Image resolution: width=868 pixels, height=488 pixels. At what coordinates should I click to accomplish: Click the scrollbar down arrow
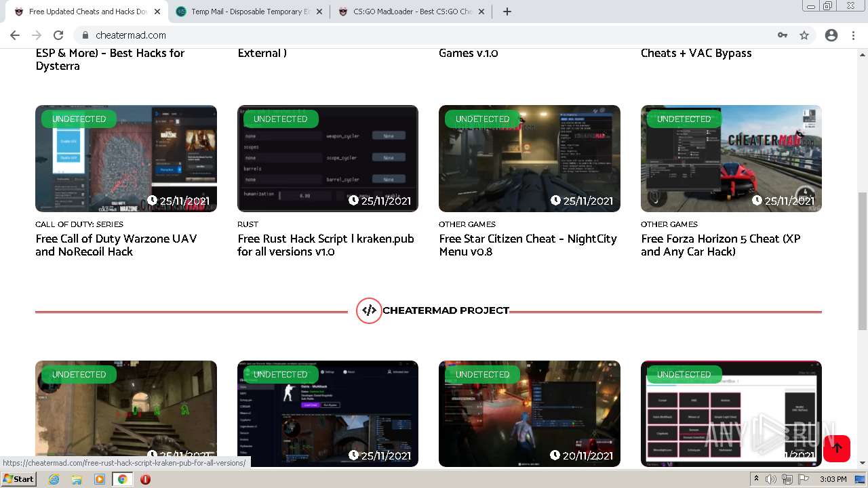point(863,463)
